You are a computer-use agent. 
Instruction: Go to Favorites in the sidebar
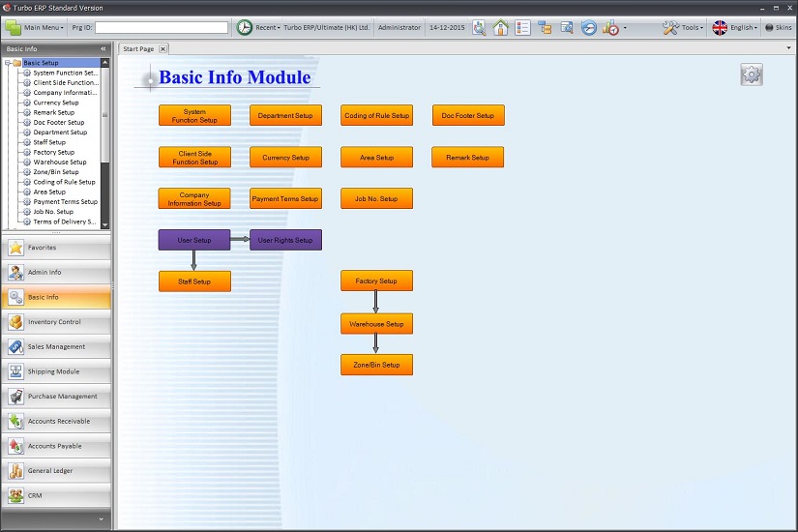coord(55,248)
